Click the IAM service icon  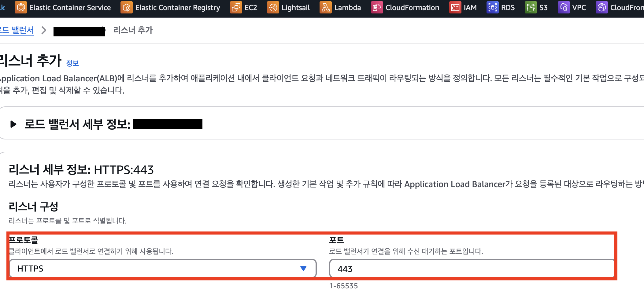[455, 7]
